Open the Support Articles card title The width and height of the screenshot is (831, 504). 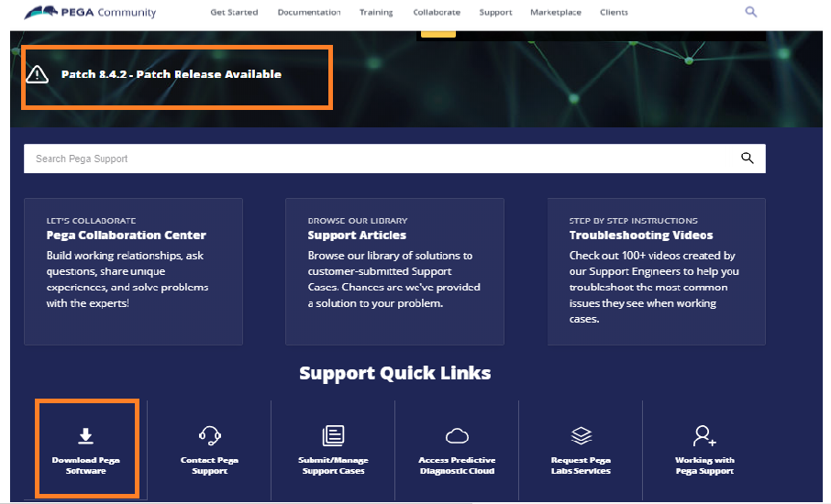(x=357, y=236)
